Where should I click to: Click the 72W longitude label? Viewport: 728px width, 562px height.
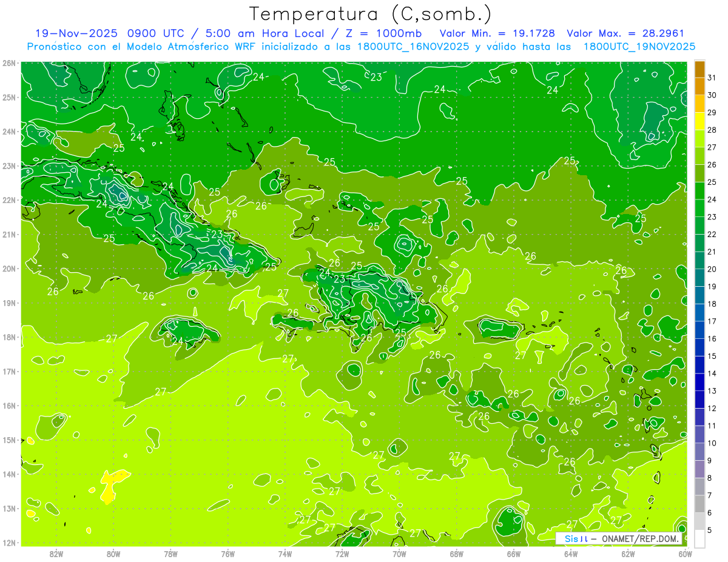click(342, 553)
